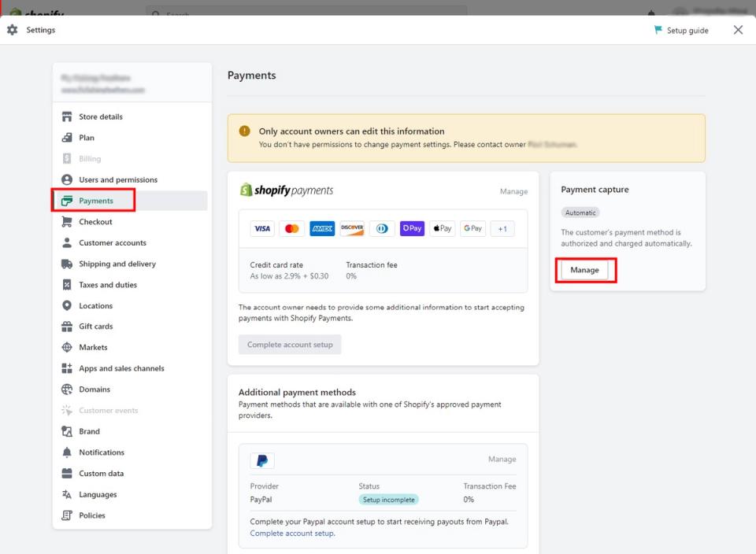Click PayPal Complete account setup link
The image size is (756, 554).
pos(292,534)
